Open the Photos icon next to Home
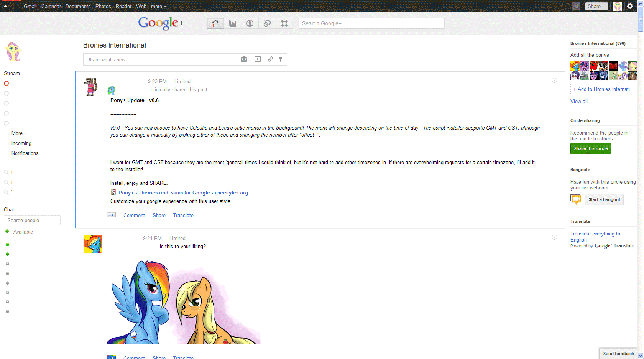This screenshot has height=359, width=644. click(x=233, y=23)
